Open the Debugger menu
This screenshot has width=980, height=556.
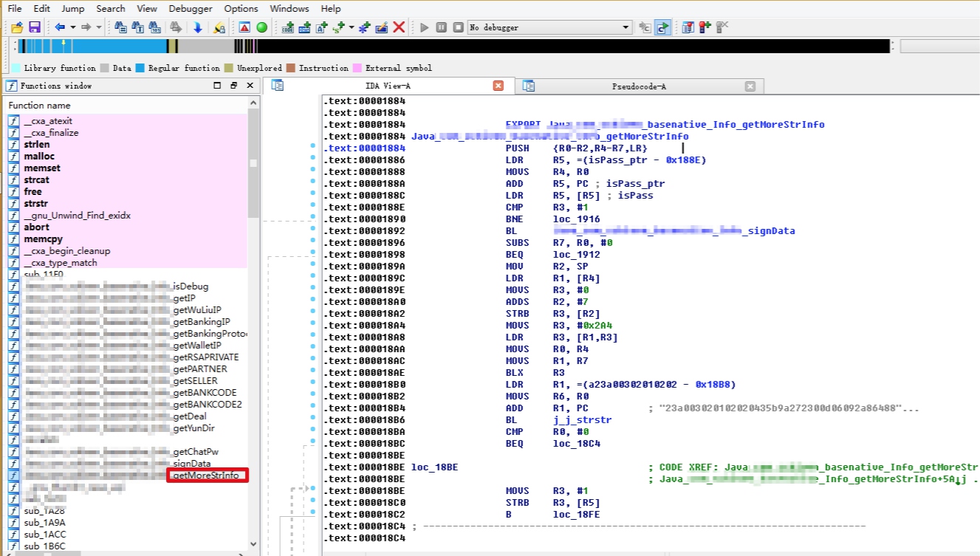click(191, 9)
